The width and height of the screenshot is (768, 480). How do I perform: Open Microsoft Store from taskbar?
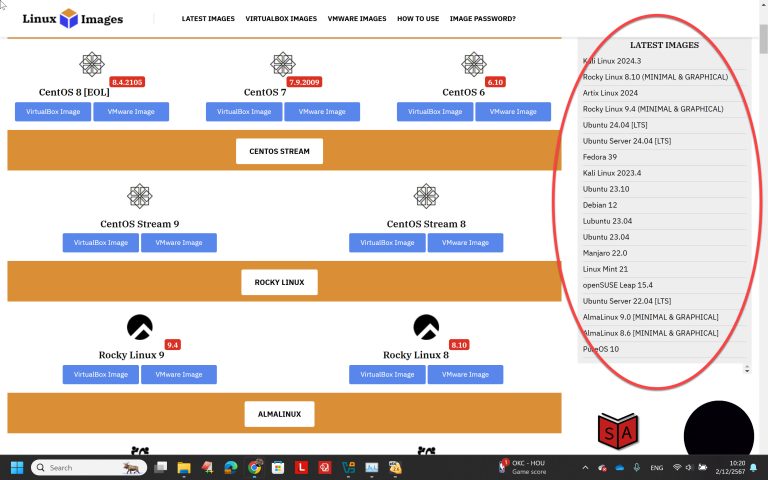pos(278,468)
